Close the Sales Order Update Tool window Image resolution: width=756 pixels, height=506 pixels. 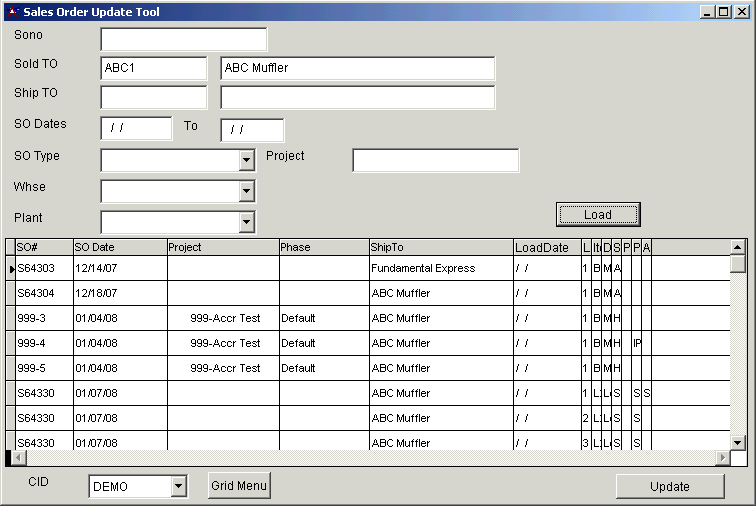click(x=741, y=12)
